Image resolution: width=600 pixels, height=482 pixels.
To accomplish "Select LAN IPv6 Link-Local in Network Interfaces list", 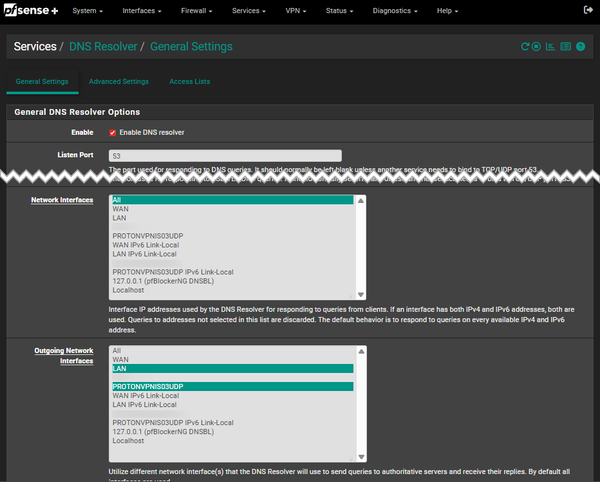I will [x=233, y=254].
